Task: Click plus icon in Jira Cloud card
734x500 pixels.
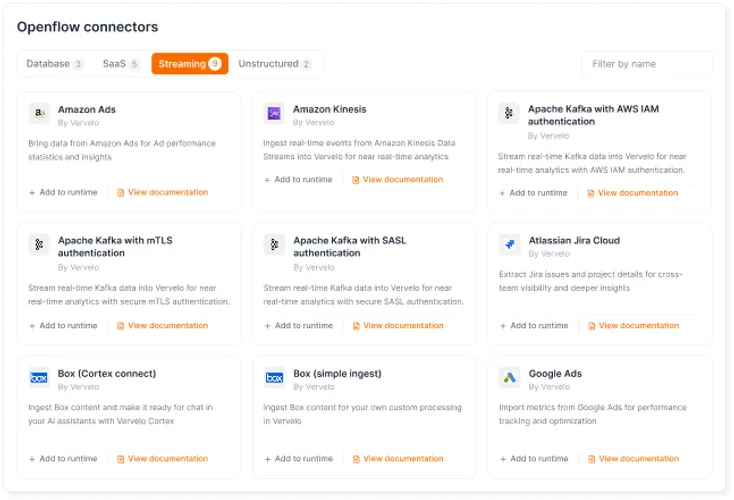Action: 503,326
